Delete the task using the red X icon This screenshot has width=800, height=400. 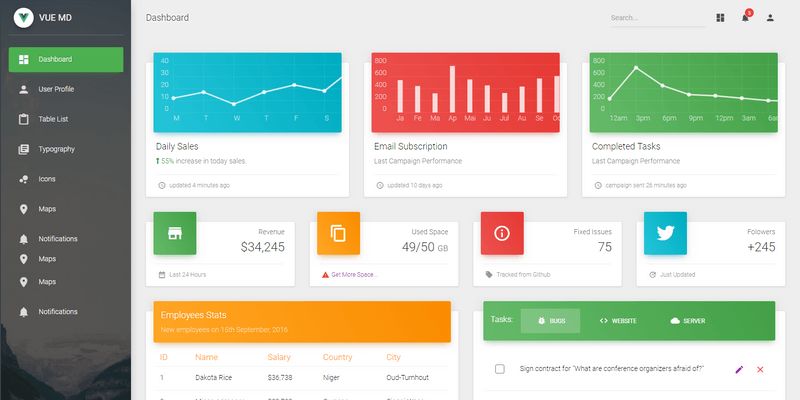click(x=760, y=369)
